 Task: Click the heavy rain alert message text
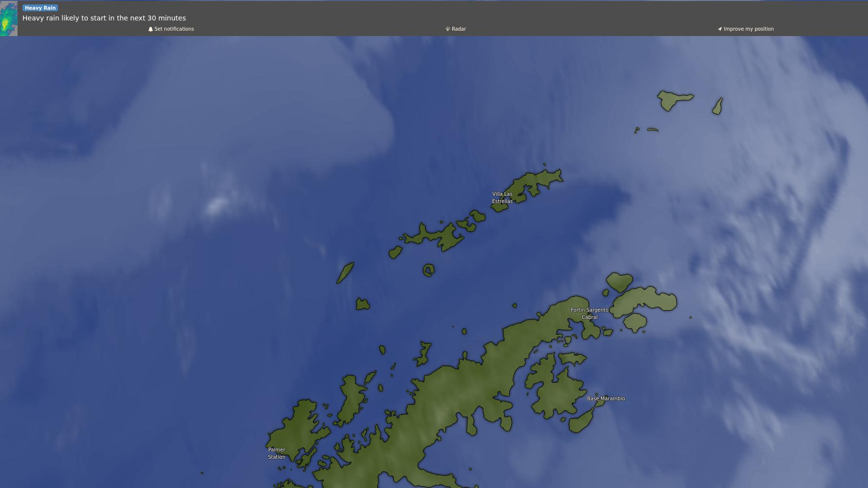[x=104, y=18]
